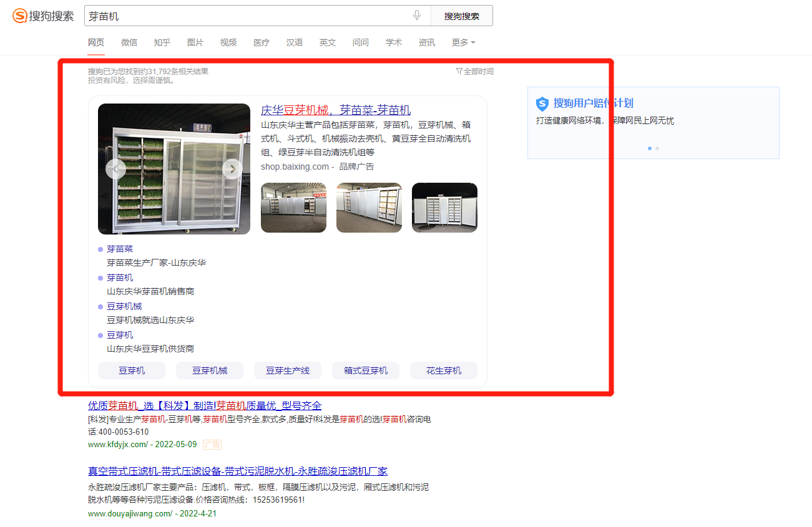Image resolution: width=812 pixels, height=527 pixels.
Task: Open the 豆芽机械 sublink in list
Action: (x=124, y=306)
